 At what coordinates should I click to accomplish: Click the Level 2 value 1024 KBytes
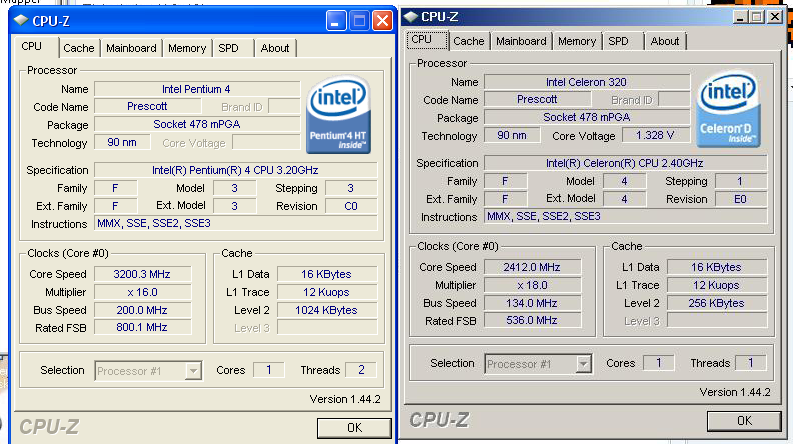[327, 310]
